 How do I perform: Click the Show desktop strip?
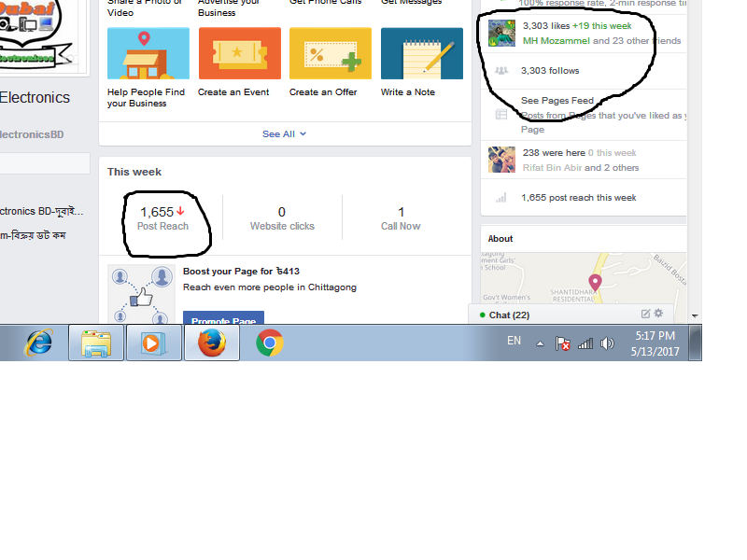click(x=696, y=343)
